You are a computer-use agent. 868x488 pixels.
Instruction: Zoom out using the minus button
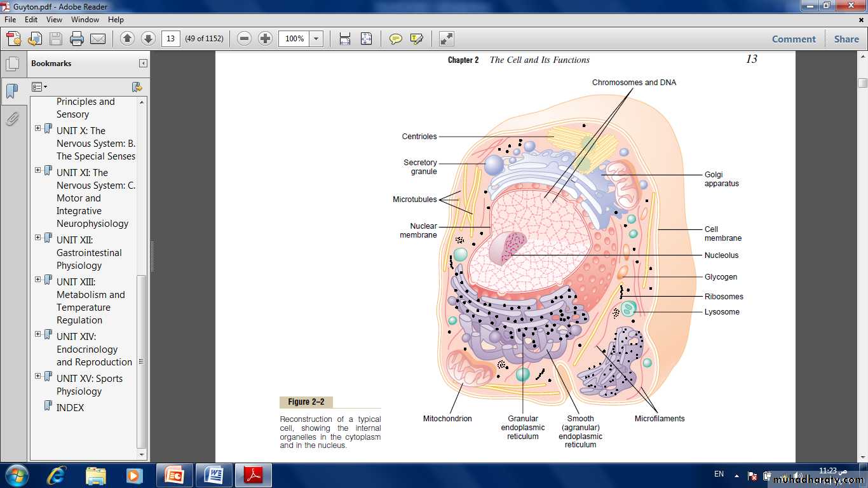[244, 39]
